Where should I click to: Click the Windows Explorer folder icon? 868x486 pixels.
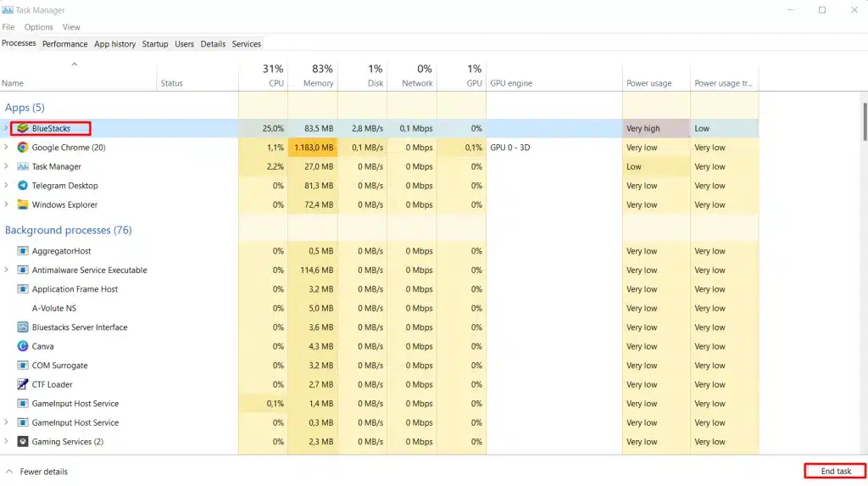point(22,204)
